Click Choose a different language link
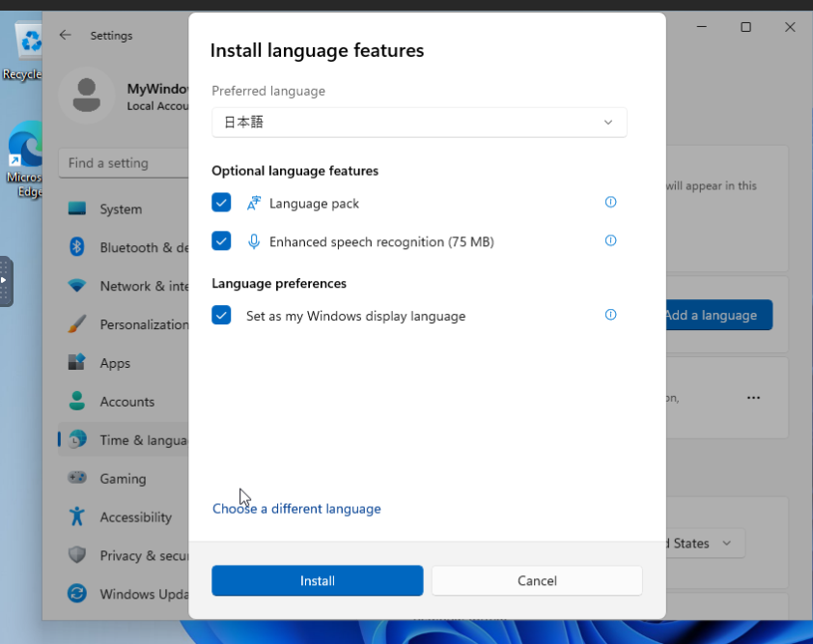 click(x=296, y=509)
